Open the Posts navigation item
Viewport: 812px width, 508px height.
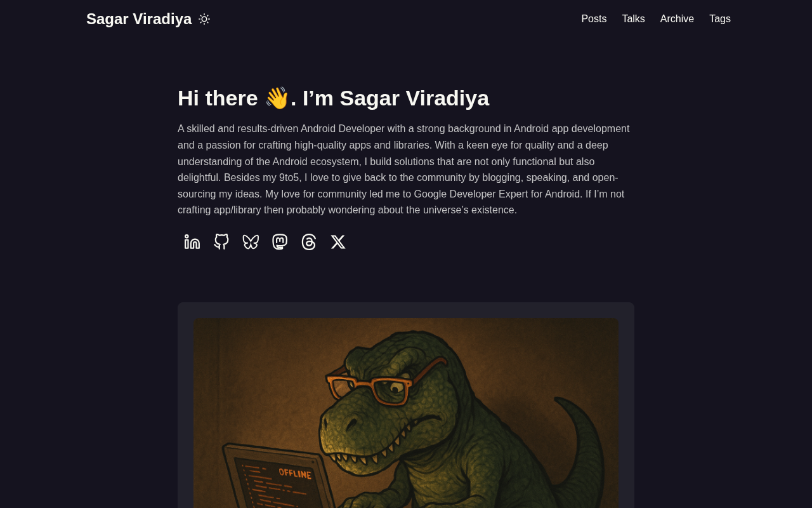pos(594,19)
